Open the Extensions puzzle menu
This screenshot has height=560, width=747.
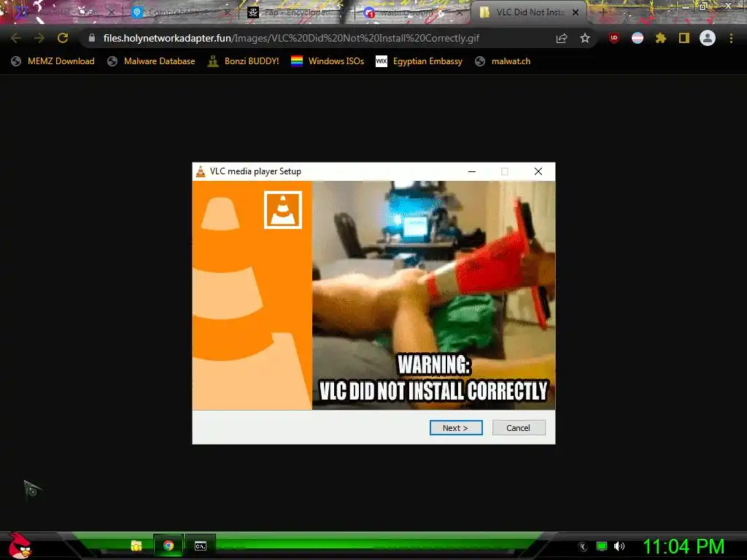[x=661, y=38]
